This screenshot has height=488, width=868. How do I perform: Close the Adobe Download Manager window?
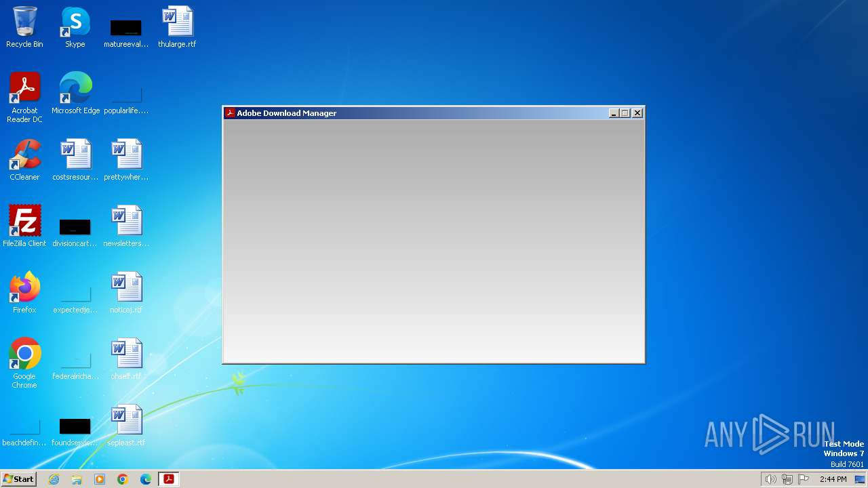637,113
